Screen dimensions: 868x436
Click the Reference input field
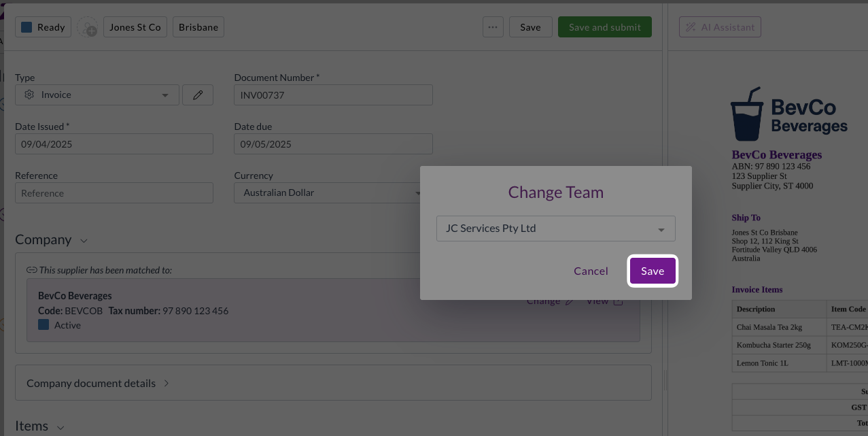(x=114, y=193)
